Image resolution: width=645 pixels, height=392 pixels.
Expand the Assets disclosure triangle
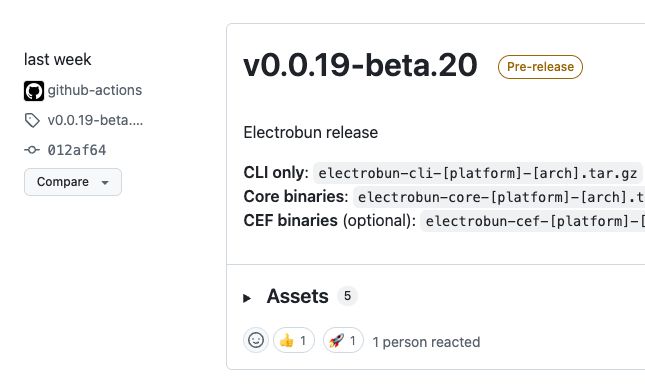247,298
